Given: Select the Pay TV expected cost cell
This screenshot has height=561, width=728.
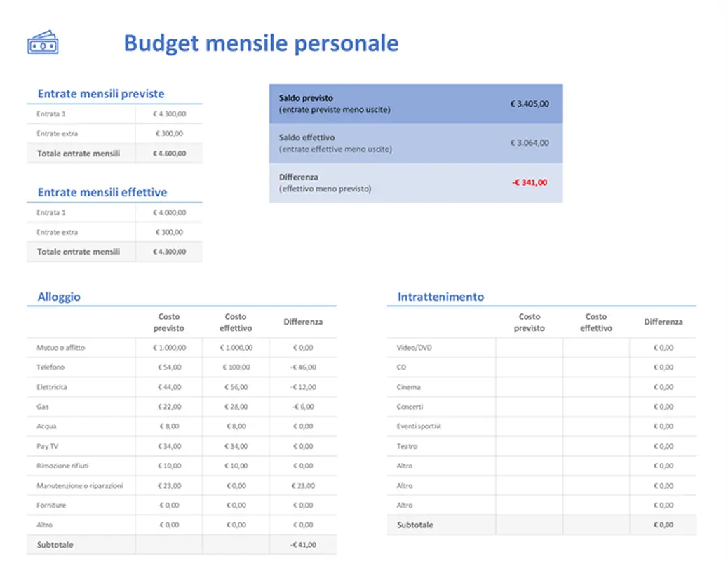Looking at the screenshot, I should point(168,445).
